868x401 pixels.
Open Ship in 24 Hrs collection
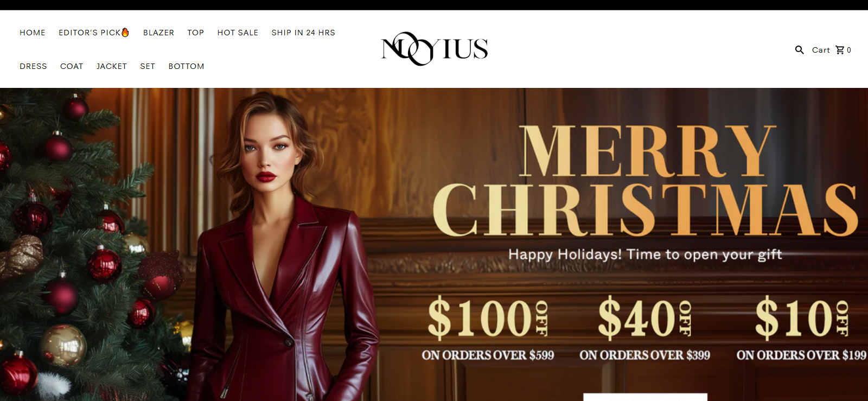coord(303,33)
